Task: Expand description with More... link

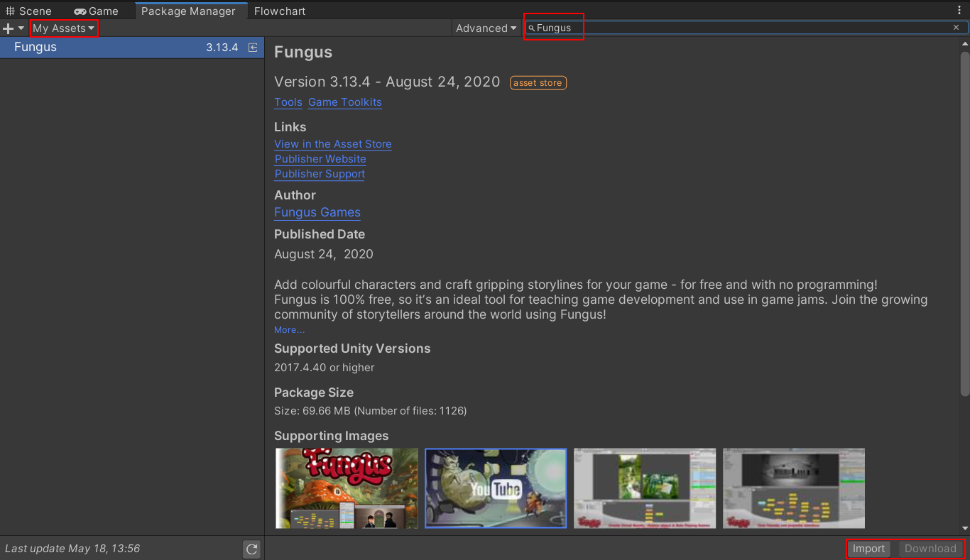Action: click(x=290, y=330)
